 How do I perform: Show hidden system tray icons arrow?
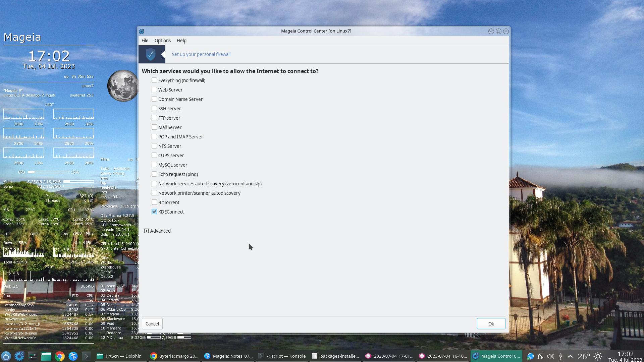(x=570, y=356)
